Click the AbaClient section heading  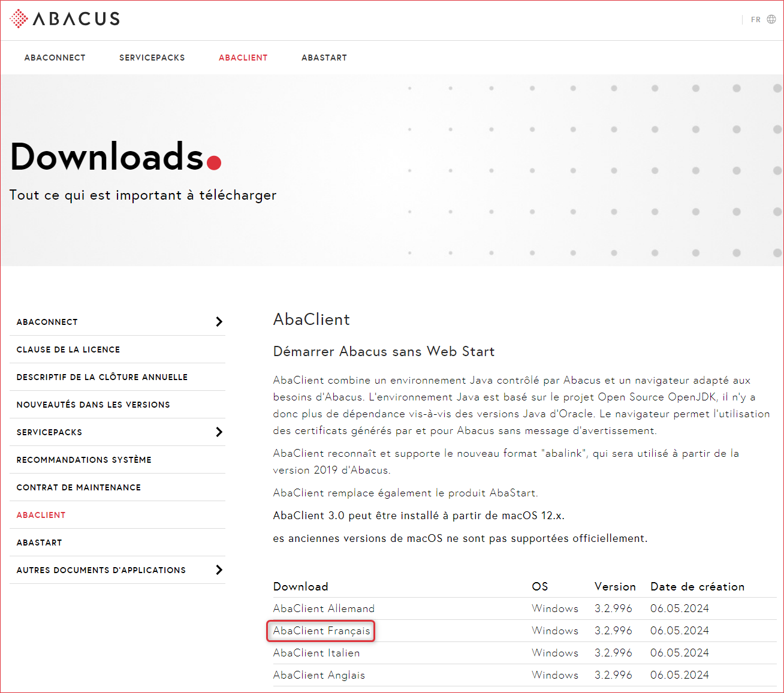[311, 320]
